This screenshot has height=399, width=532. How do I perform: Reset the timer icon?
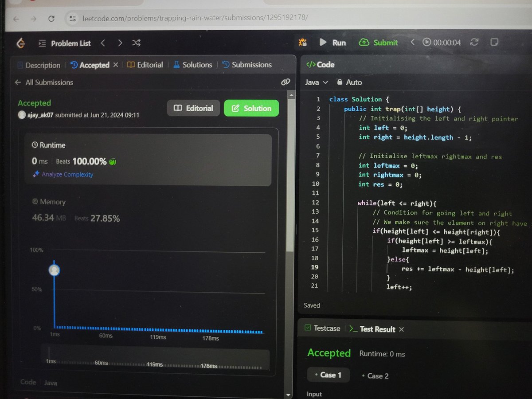click(x=474, y=42)
